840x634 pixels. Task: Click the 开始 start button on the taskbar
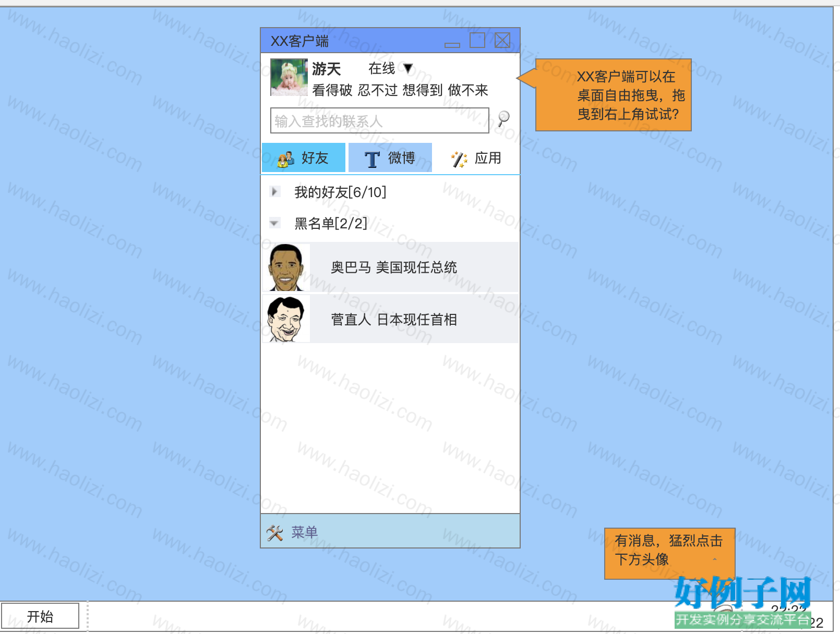[40, 616]
